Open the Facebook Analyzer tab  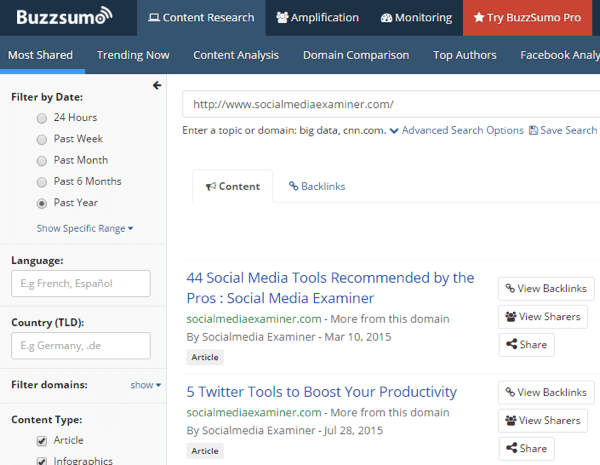click(560, 55)
